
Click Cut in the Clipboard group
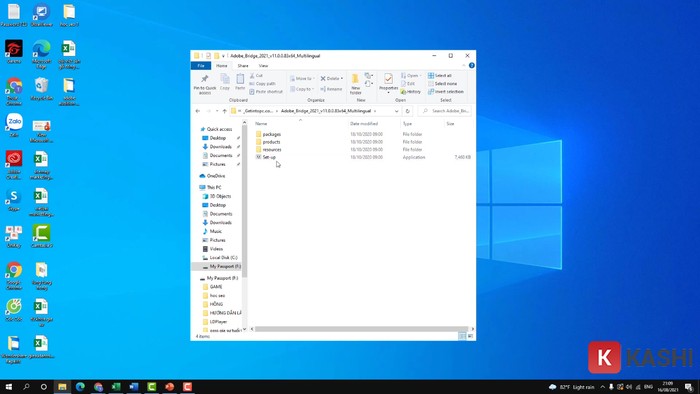point(257,76)
